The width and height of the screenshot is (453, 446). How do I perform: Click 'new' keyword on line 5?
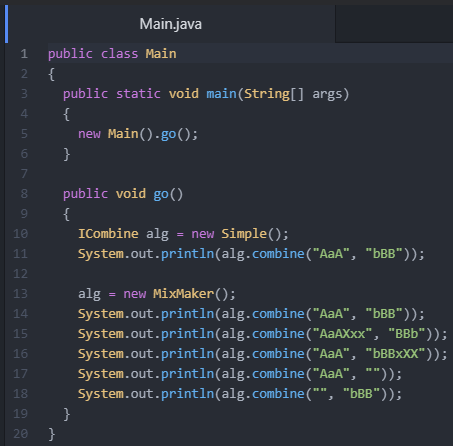click(89, 134)
